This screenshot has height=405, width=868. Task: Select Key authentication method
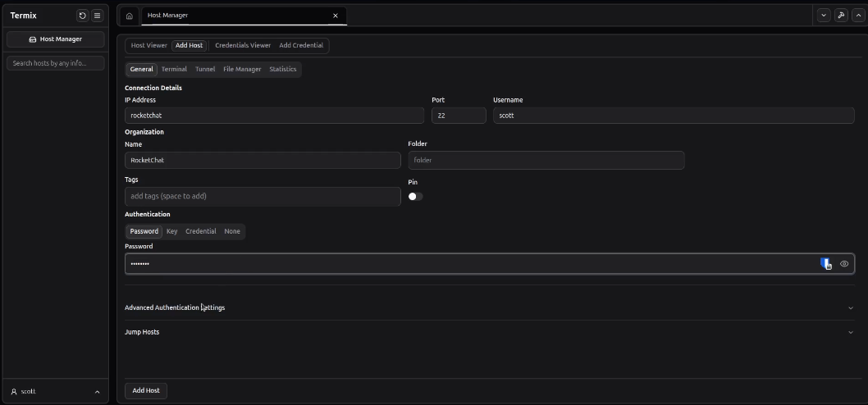[171, 231]
